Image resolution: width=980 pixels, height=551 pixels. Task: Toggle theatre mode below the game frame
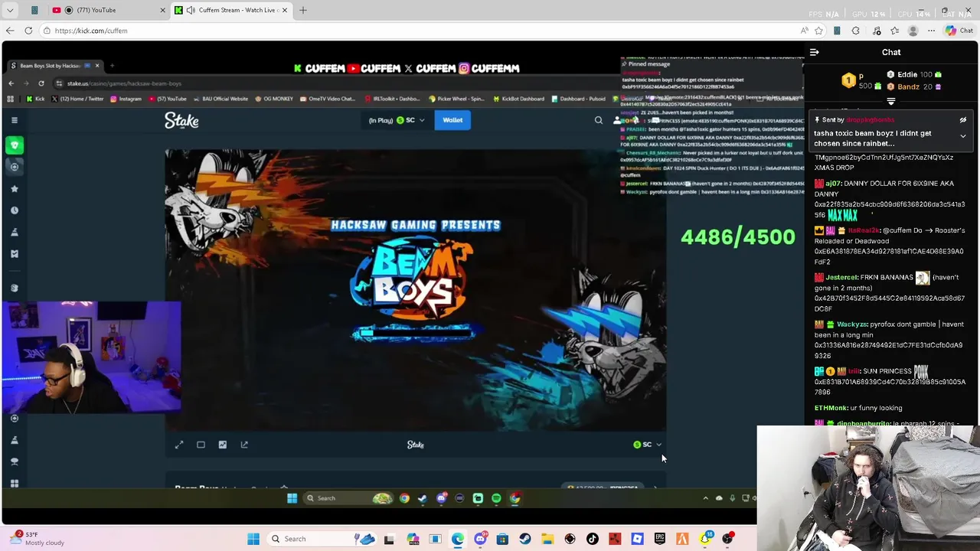[201, 445]
